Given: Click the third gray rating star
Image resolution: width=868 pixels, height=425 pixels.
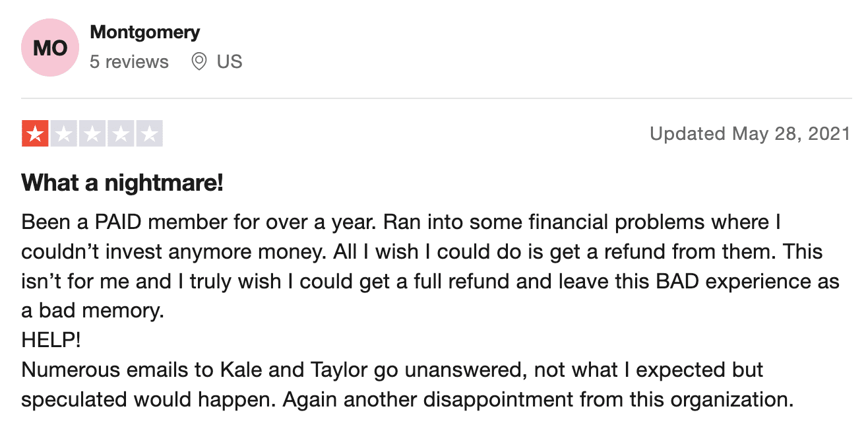Looking at the screenshot, I should [92, 135].
